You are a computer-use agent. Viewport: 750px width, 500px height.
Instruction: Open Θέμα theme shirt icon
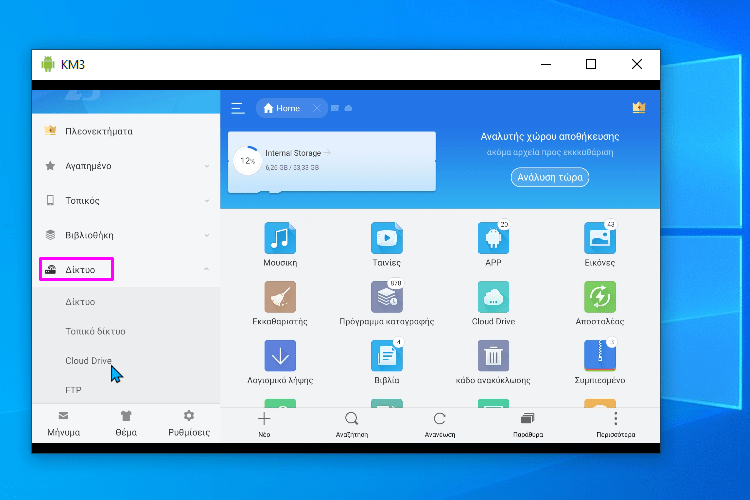[x=126, y=423]
